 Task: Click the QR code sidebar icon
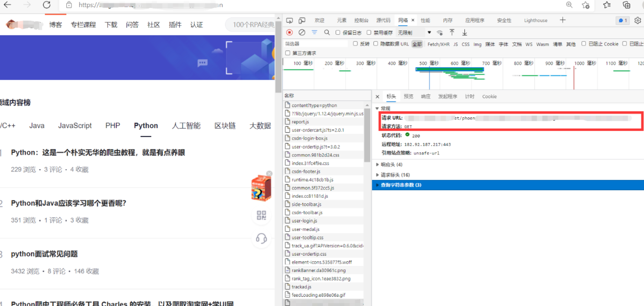coord(261,215)
